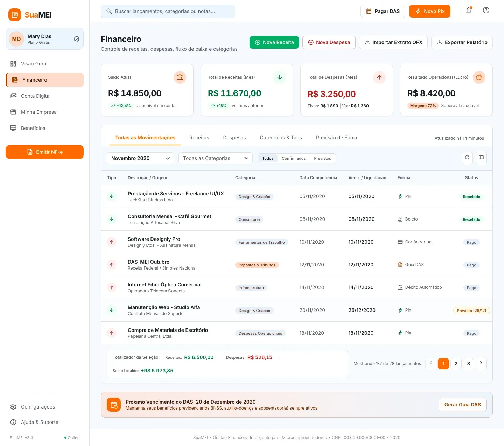Viewport: 504px width, 446px height.
Task: Click the down arrow icon in Total de Receitas card
Action: pyautogui.click(x=280, y=77)
